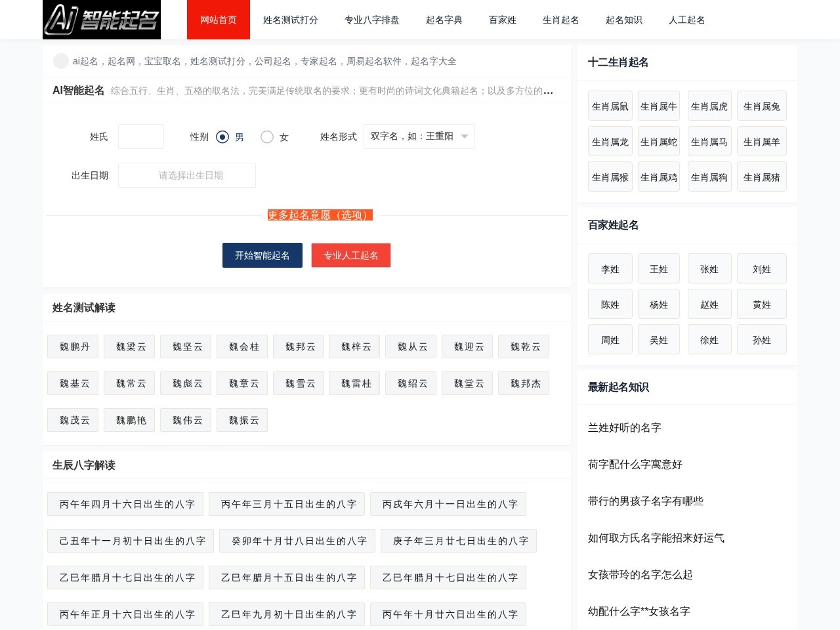Focus the 姓氏 input field
Viewport: 840px width, 630px height.
tap(141, 136)
